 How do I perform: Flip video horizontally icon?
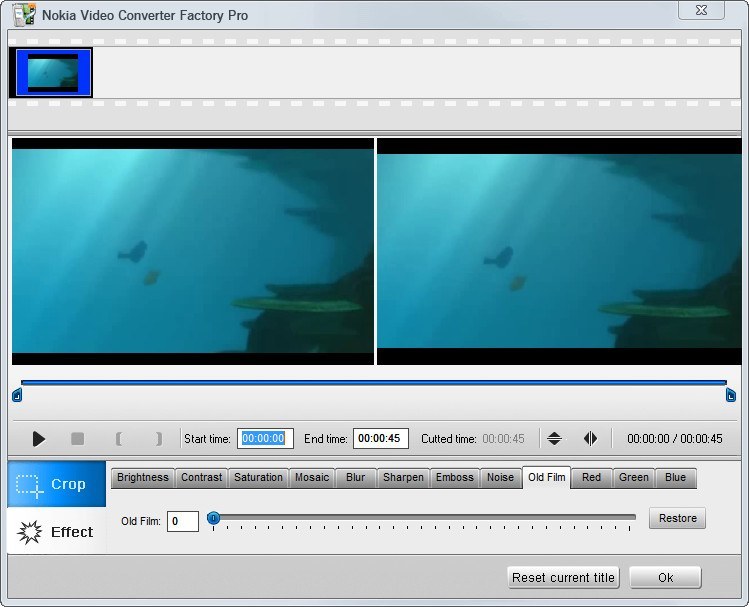tap(590, 438)
